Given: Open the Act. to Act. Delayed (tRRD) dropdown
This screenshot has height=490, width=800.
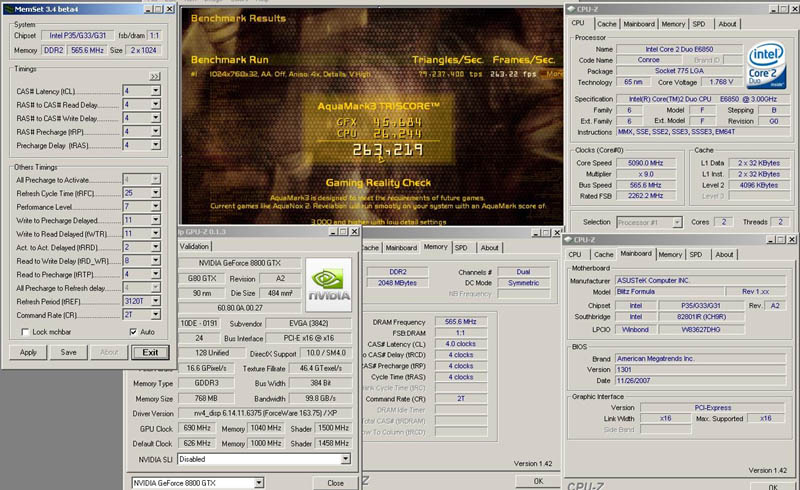Looking at the screenshot, I should click(x=155, y=247).
